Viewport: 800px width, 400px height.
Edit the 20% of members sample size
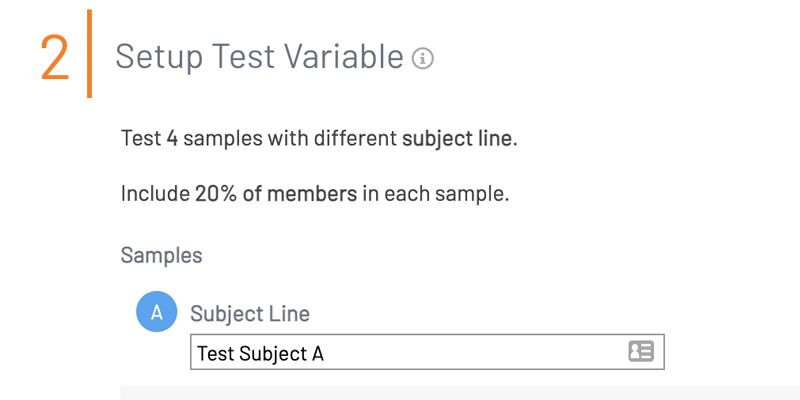pyautogui.click(x=276, y=193)
